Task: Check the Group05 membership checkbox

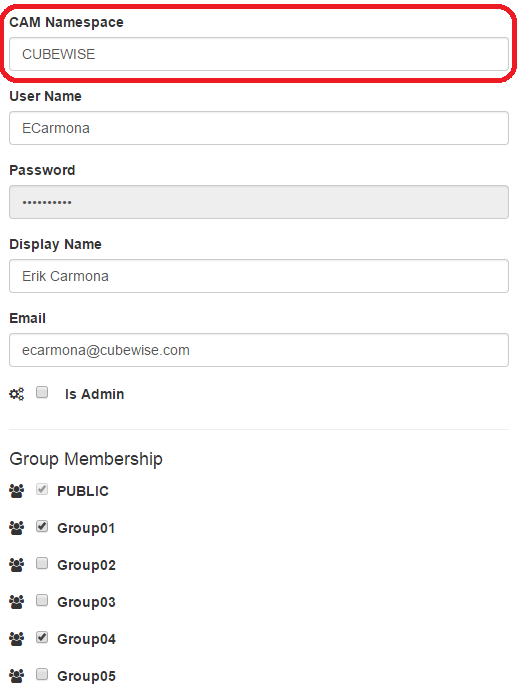Action: [x=42, y=674]
